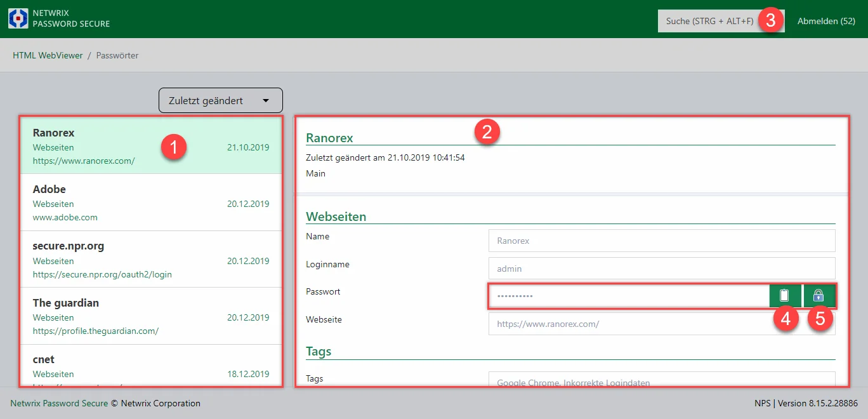Image resolution: width=868 pixels, height=419 pixels.
Task: Click the Netwrix Password Secure footer link
Action: click(x=59, y=403)
